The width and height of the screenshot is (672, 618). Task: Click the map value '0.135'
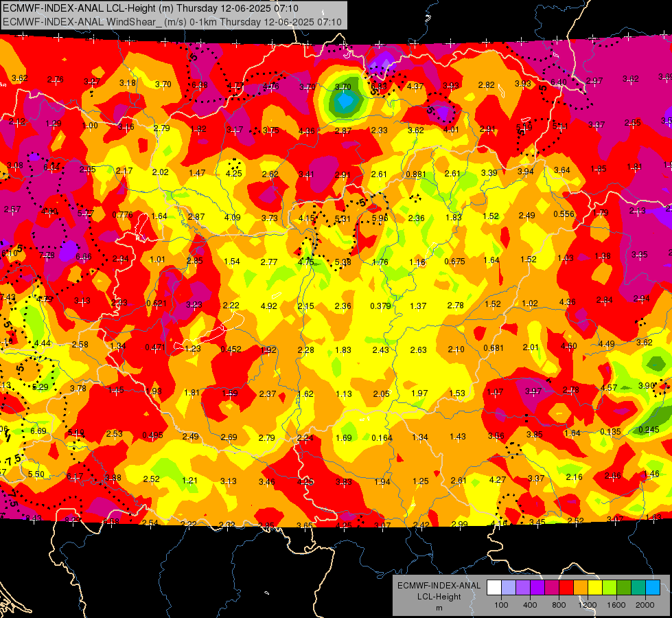(610, 431)
